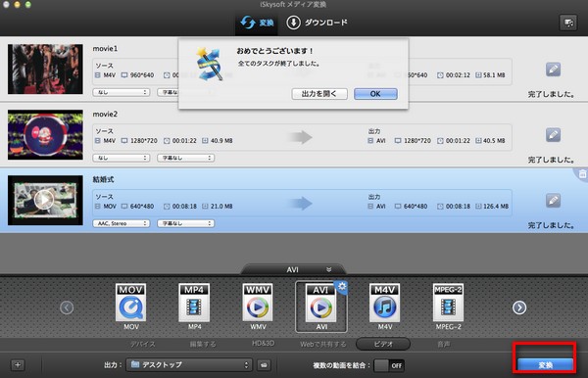588x378 pixels.
Task: Open AVI format settings gear
Action: coord(342,287)
